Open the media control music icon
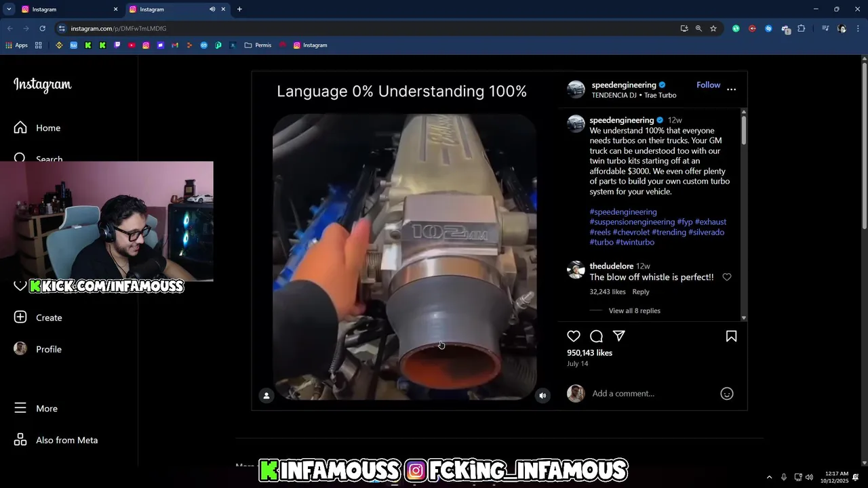The width and height of the screenshot is (868, 488). tap(825, 28)
